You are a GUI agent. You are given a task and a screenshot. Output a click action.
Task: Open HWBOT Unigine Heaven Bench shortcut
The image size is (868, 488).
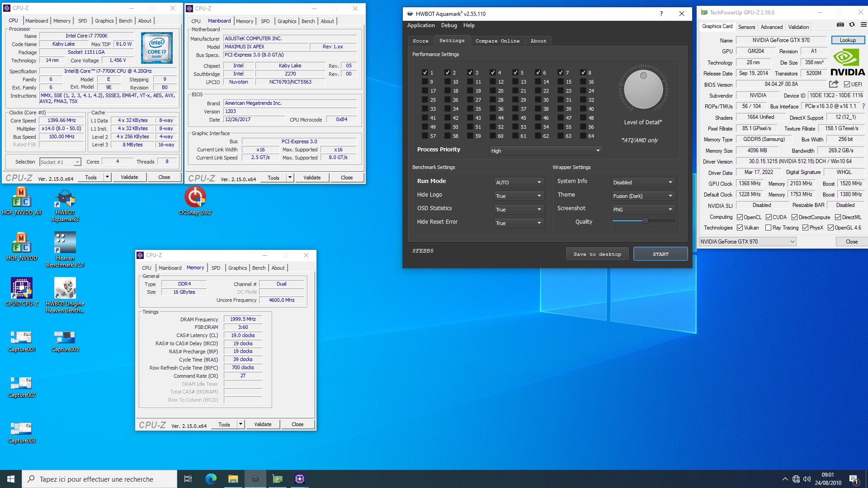65,296
